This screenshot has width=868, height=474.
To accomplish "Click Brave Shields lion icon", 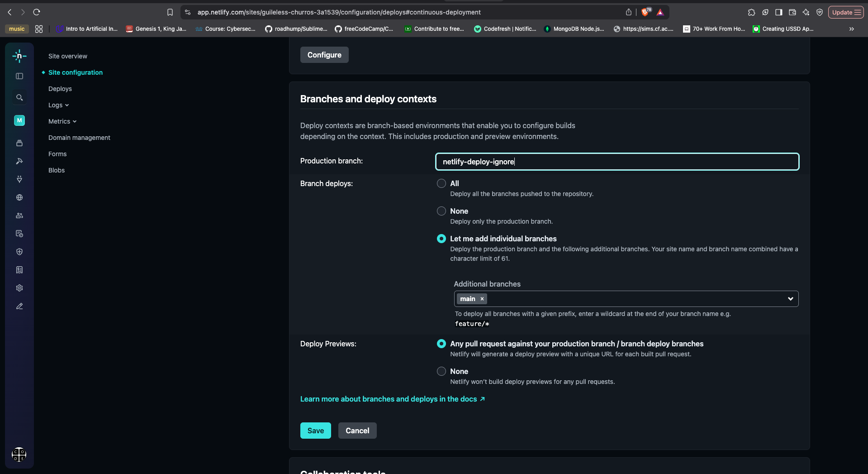I will click(x=646, y=12).
